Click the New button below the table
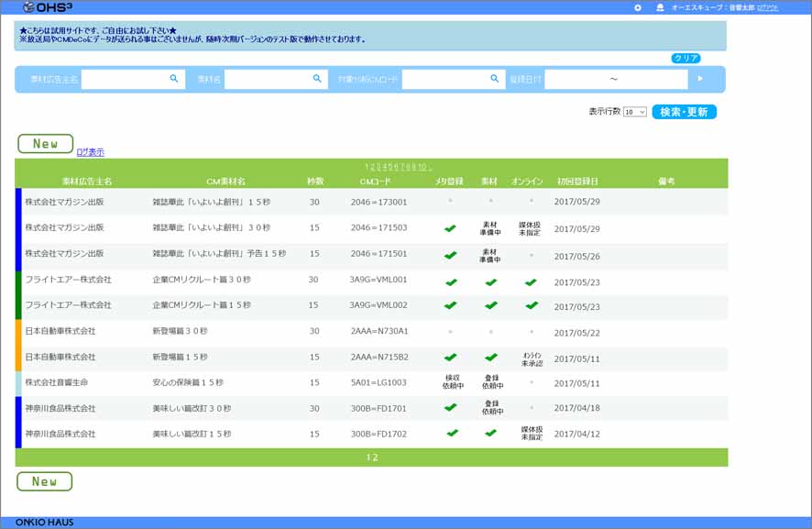 (45, 481)
